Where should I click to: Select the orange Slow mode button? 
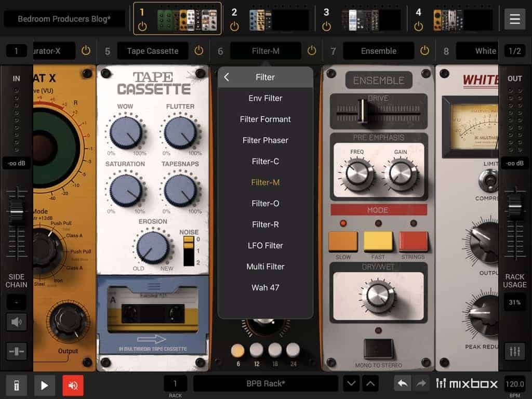(x=343, y=241)
